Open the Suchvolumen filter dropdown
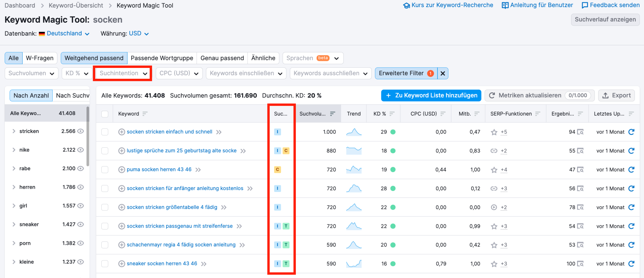Screen dimensions: 644x278 click(x=32, y=73)
